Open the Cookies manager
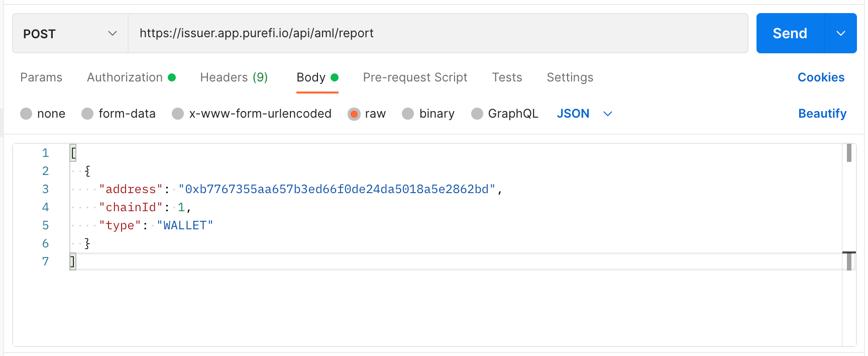 tap(821, 77)
